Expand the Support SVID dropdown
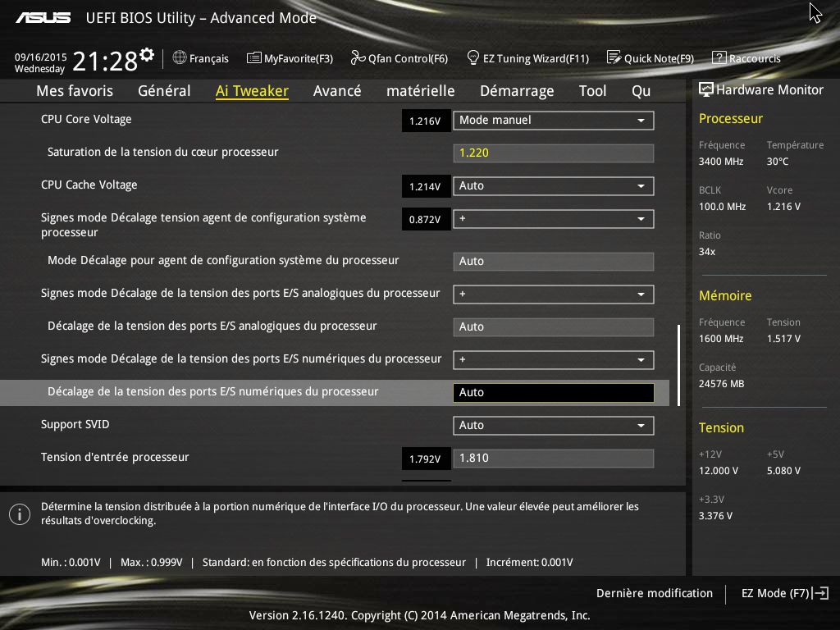The image size is (840, 630). click(x=554, y=426)
